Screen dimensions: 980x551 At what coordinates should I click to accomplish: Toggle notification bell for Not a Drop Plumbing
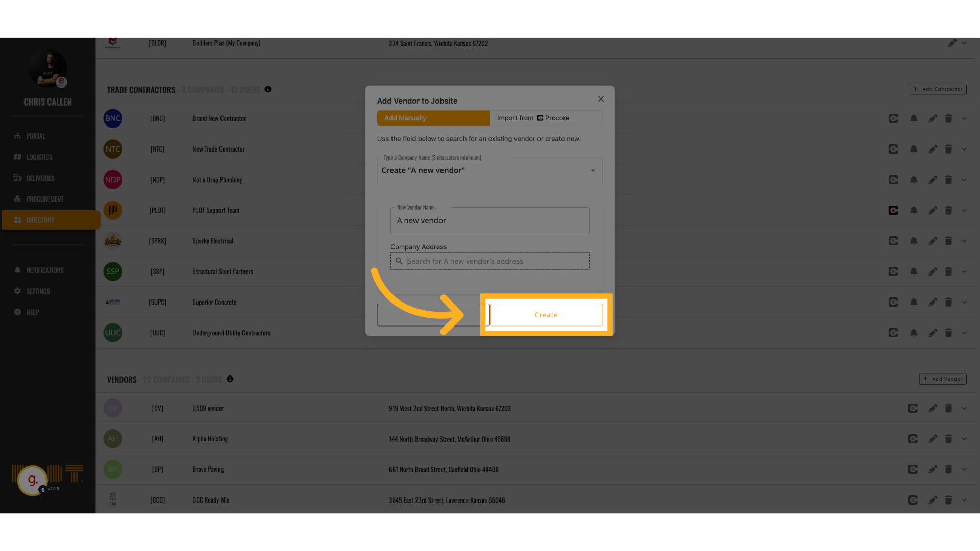click(914, 180)
